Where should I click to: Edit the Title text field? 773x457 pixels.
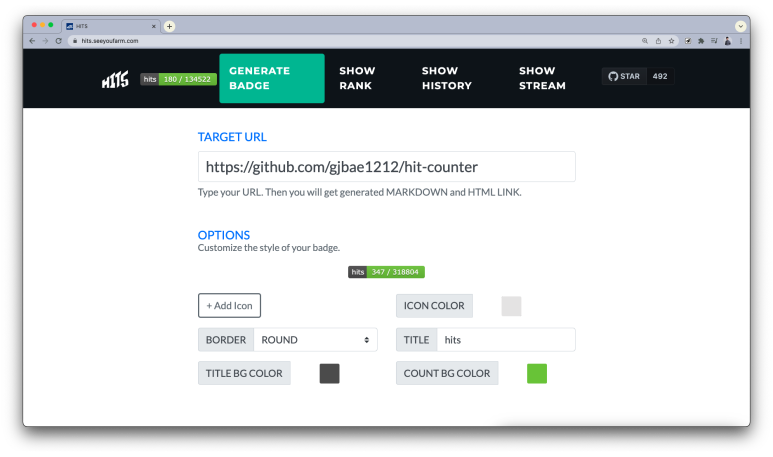click(x=506, y=340)
